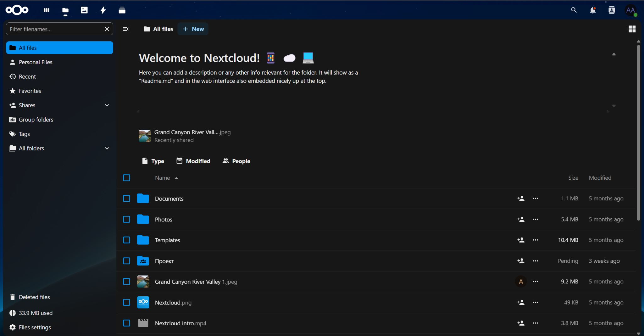Share the Photos folder icon
Viewport: 644px width, 336px height.
(521, 219)
